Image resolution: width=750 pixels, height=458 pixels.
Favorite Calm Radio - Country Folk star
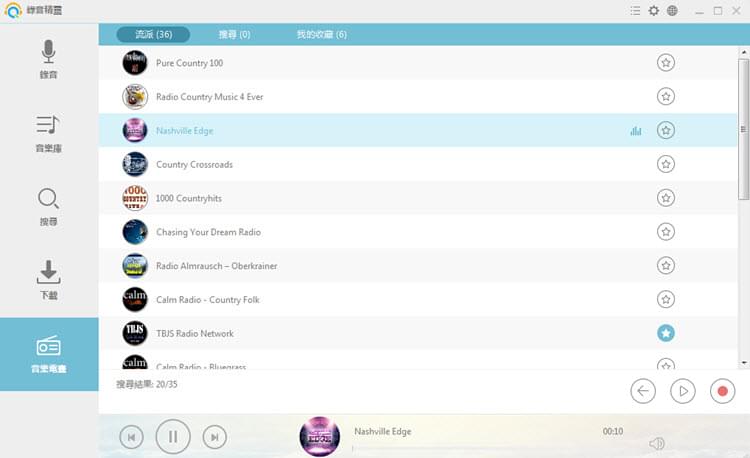665,300
